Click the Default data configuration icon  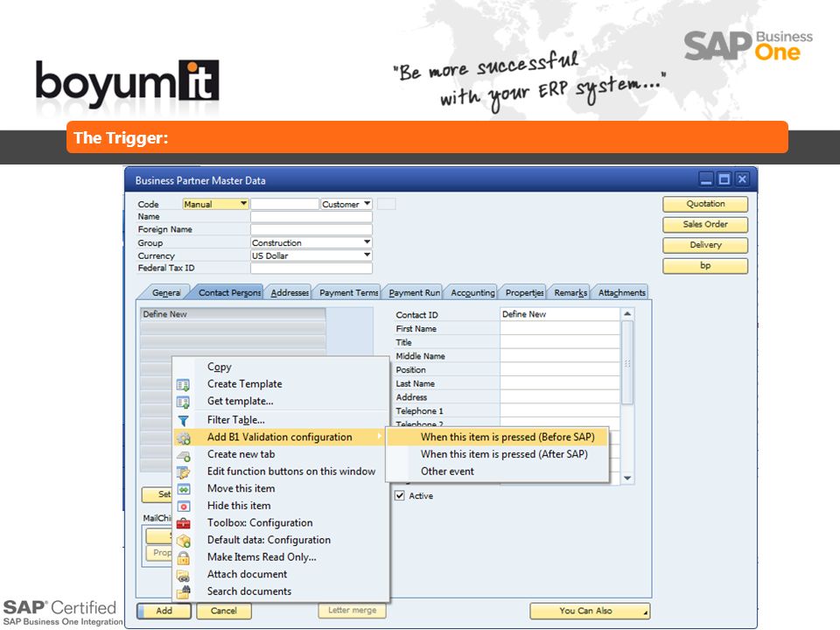point(183,541)
